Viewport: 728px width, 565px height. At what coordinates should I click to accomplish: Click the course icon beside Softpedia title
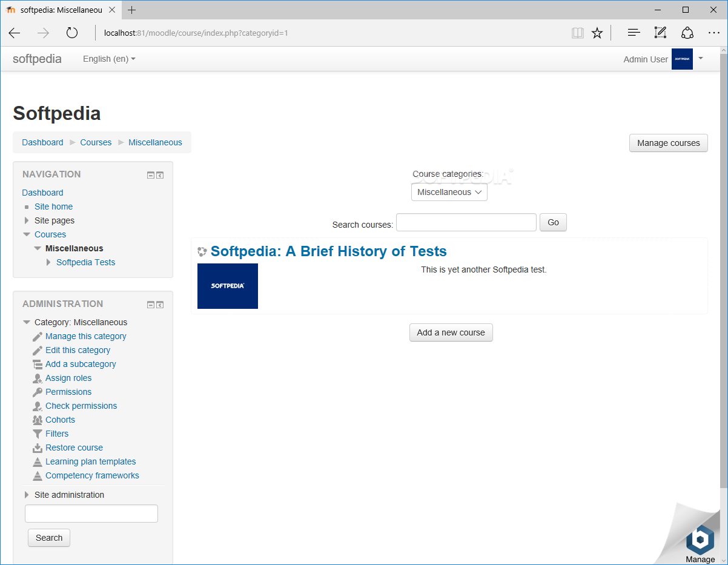point(202,252)
